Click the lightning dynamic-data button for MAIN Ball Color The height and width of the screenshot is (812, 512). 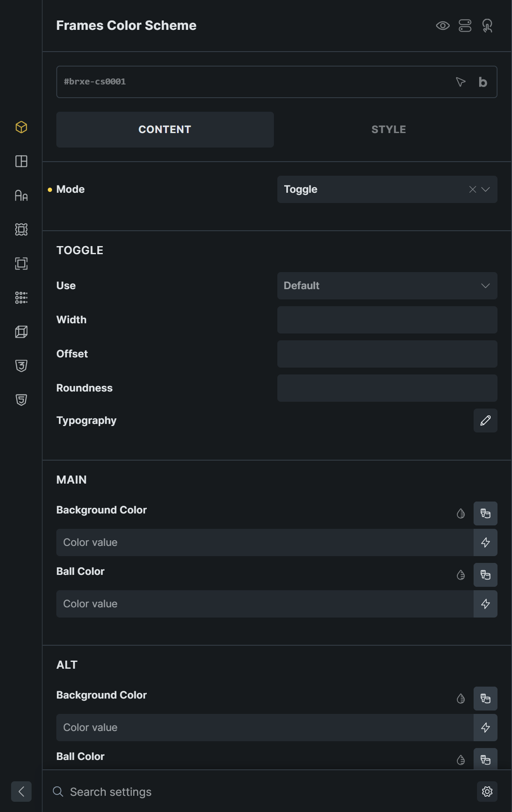click(x=486, y=604)
